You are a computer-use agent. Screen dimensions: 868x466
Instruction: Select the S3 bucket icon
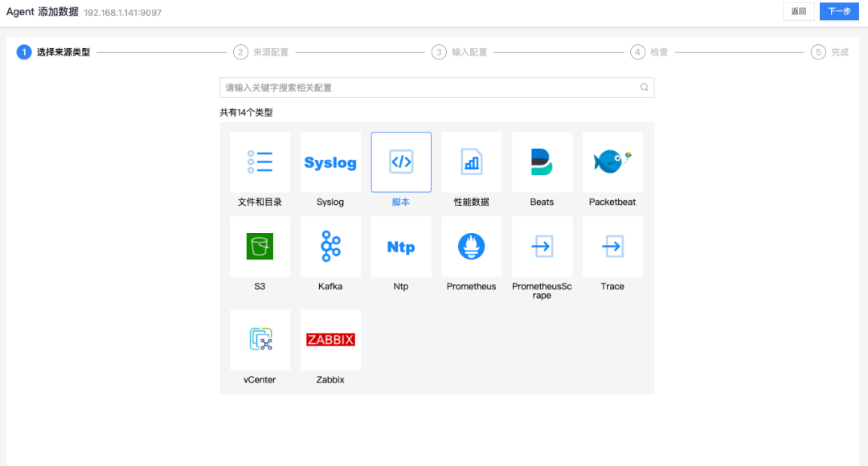[x=260, y=247]
